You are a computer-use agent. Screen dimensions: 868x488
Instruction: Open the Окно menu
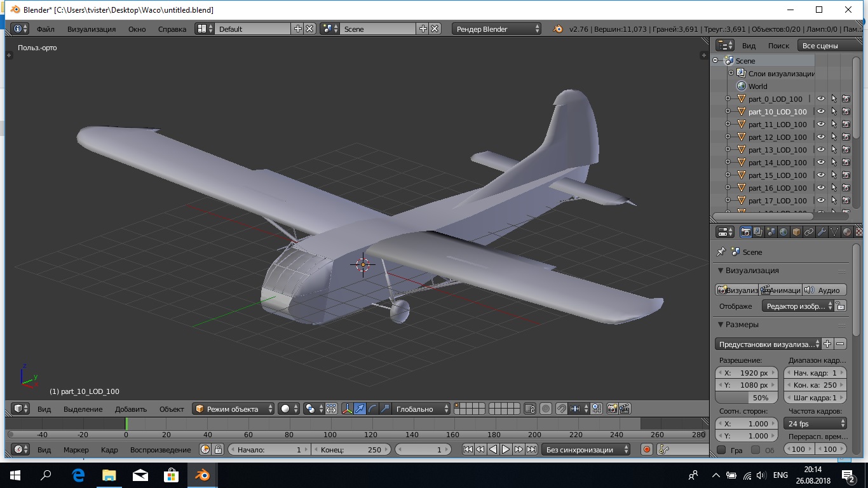(x=137, y=29)
